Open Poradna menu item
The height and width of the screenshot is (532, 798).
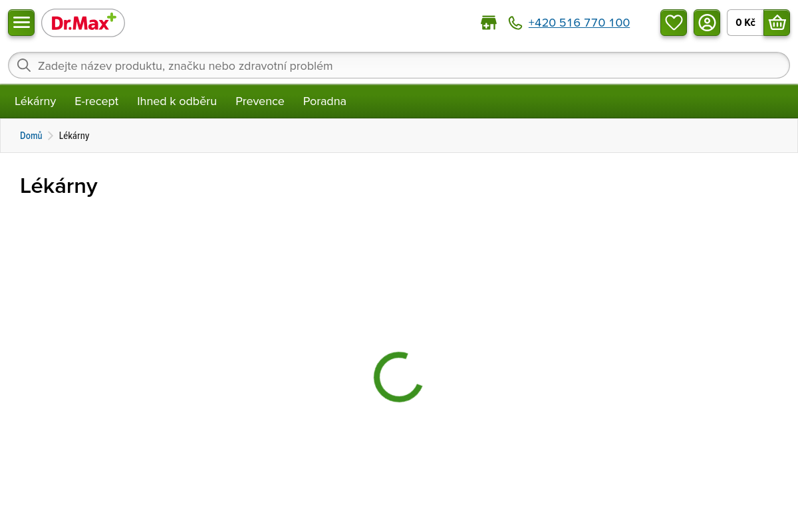[325, 101]
